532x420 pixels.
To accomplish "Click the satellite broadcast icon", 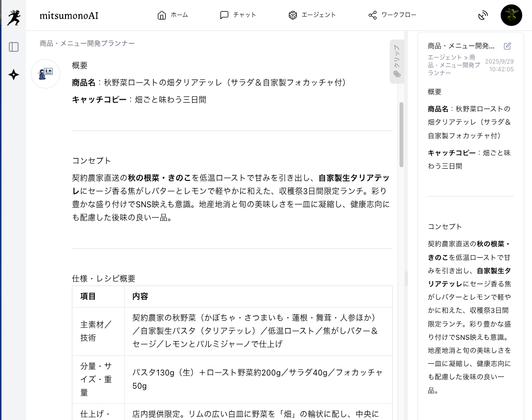I will [483, 16].
